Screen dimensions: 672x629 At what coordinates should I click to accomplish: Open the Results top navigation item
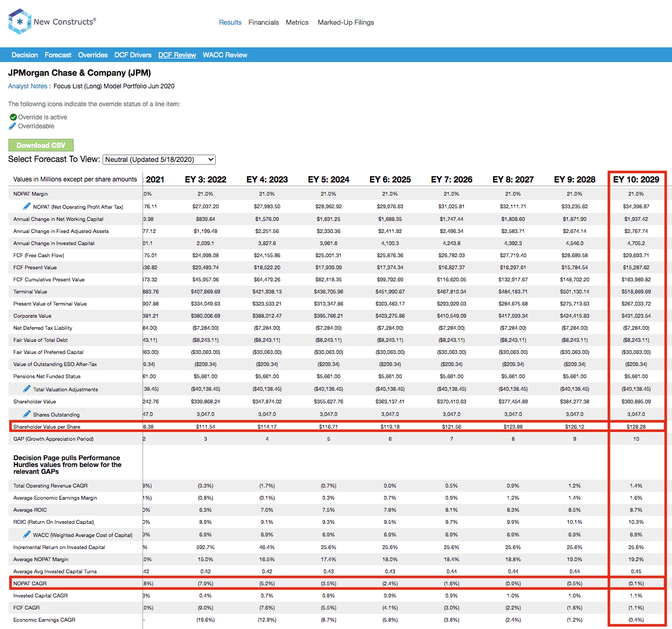click(230, 23)
